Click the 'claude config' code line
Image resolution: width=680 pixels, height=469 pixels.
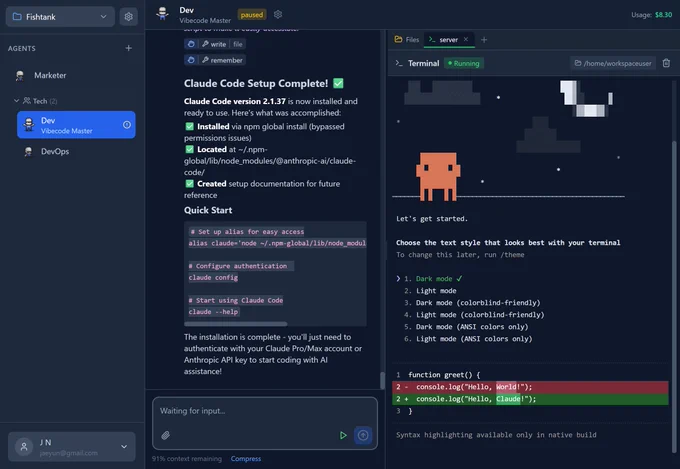pyautogui.click(x=213, y=278)
